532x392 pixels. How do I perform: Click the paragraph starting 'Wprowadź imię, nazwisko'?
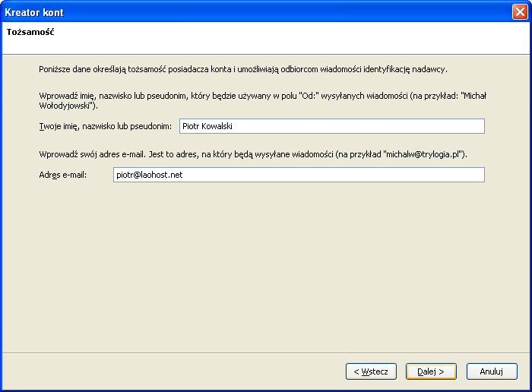(x=263, y=101)
